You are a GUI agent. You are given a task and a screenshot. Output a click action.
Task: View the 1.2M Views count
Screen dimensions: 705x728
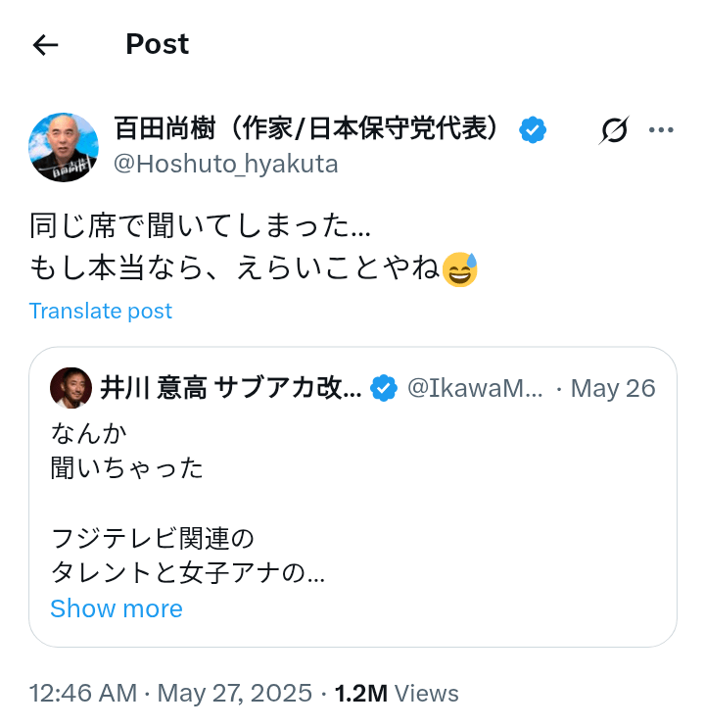[x=397, y=694]
